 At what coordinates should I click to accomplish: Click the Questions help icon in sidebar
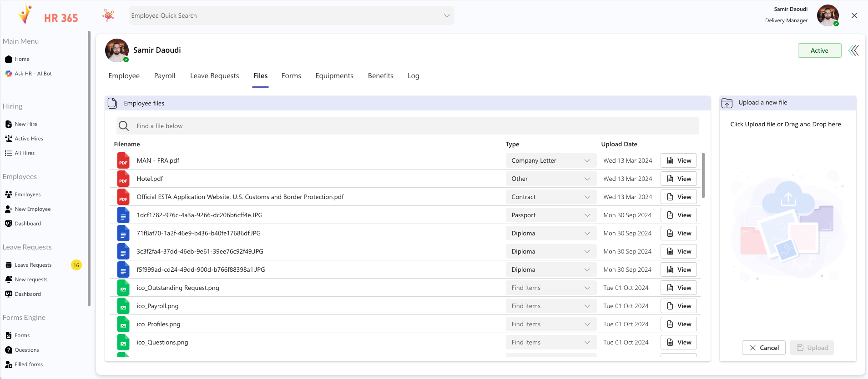9,350
